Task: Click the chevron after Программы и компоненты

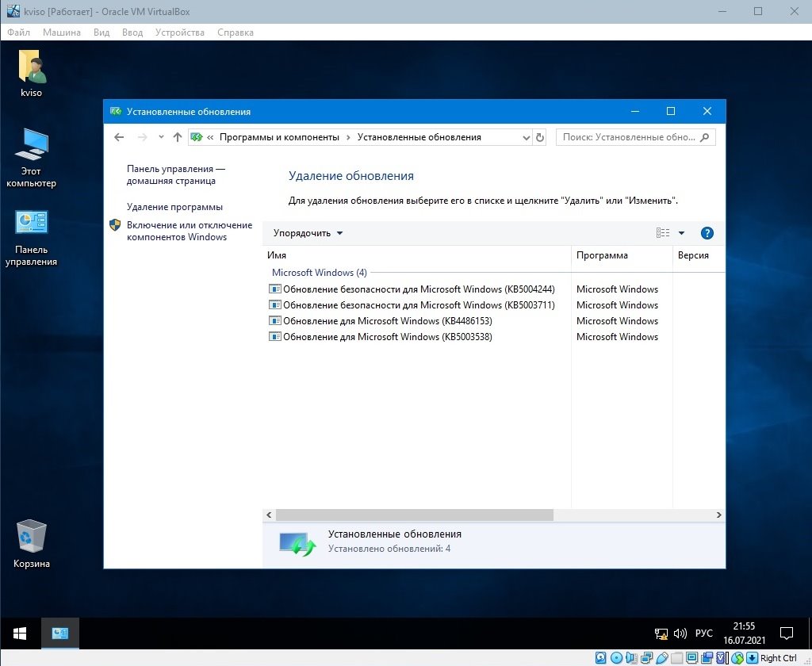Action: (348, 137)
